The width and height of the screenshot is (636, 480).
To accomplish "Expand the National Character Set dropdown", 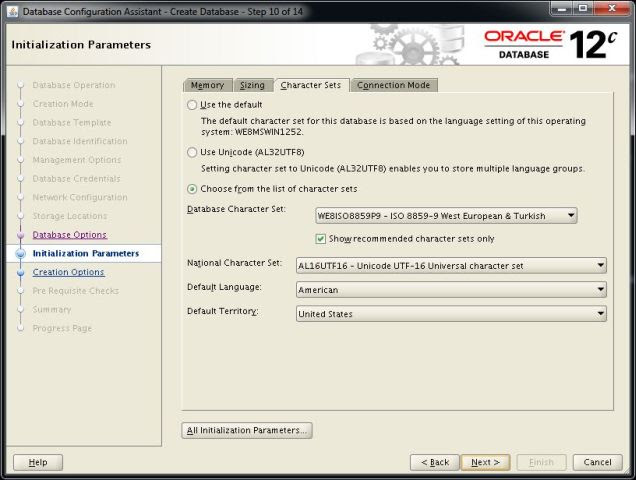I will 451,266.
